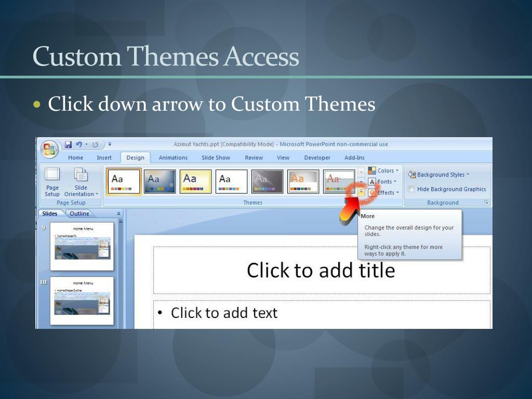
Task: Expand the themes gallery More arrow
Action: coord(362,192)
